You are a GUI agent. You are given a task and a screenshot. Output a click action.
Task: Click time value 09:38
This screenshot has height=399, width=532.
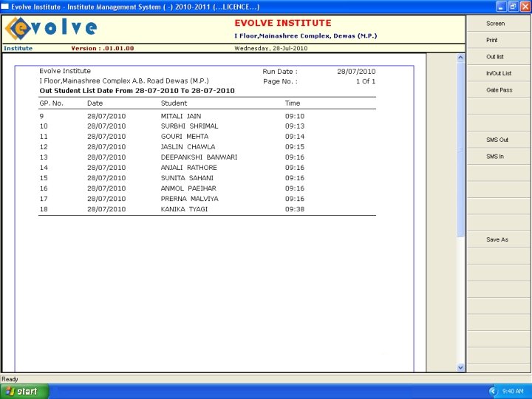click(x=295, y=209)
